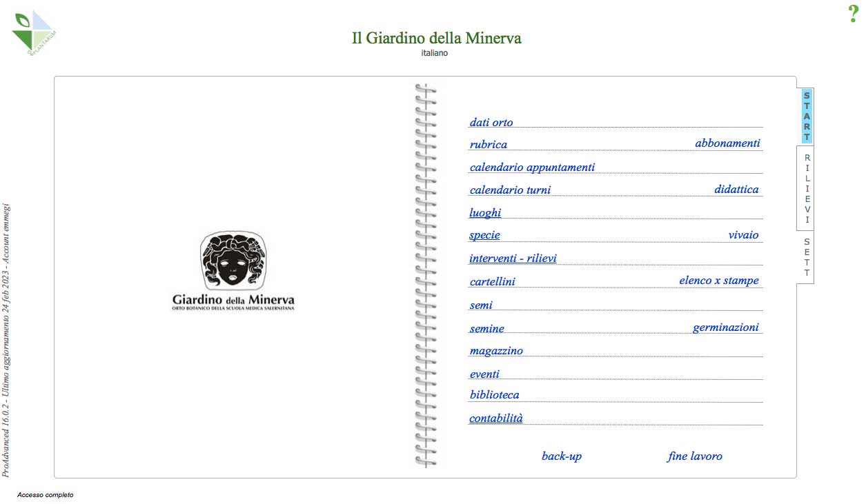Image resolution: width=866 pixels, height=504 pixels.
Task: Open elenco x stampe
Action: (x=719, y=281)
